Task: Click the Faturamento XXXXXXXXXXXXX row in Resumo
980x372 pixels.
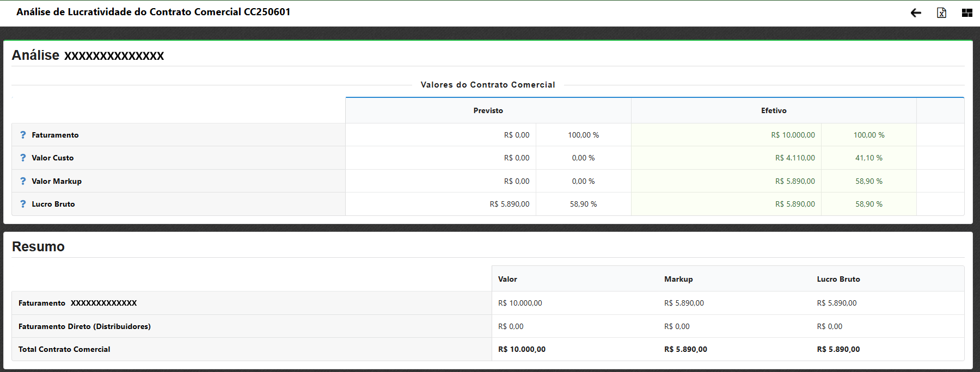Action: point(77,303)
